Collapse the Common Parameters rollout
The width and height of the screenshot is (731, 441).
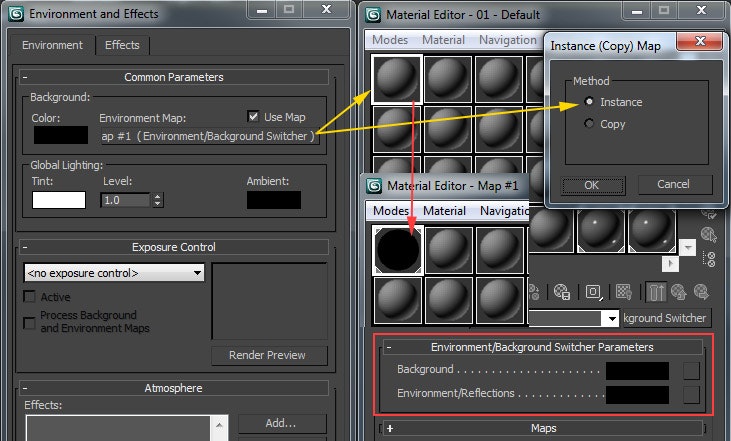tap(25, 77)
